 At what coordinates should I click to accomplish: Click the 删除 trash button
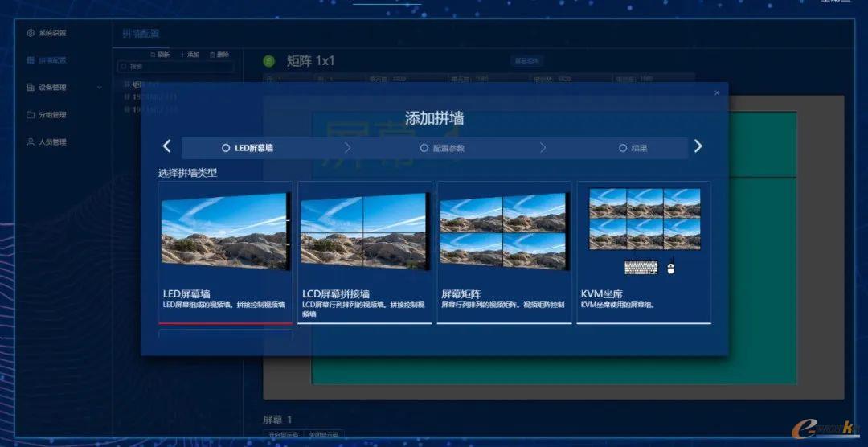[219, 55]
